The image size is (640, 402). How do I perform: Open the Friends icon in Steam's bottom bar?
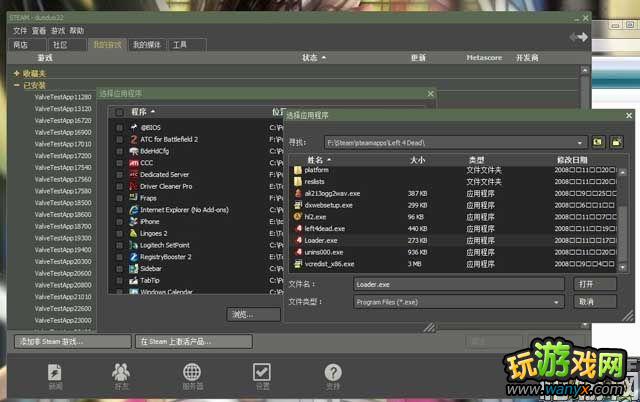point(121,372)
